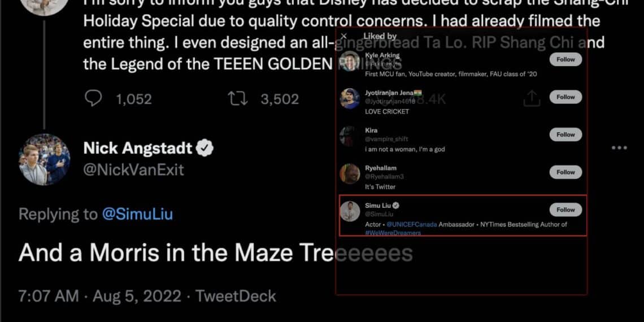Open the three-dot more options menu
Viewport: 644px width, 322px height.
[x=619, y=148]
